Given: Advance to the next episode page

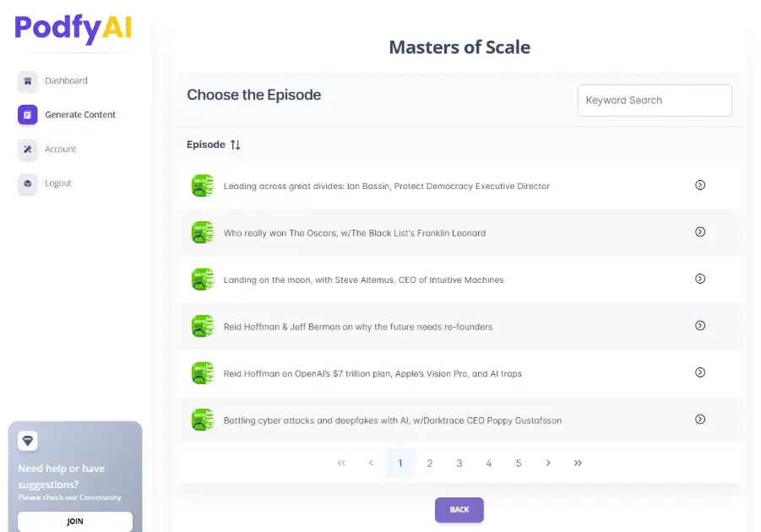Looking at the screenshot, I should tap(548, 463).
